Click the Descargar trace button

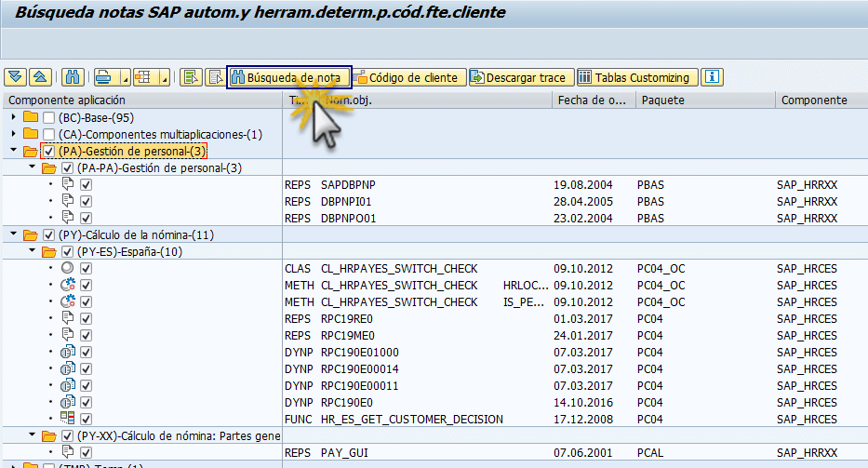tap(522, 77)
